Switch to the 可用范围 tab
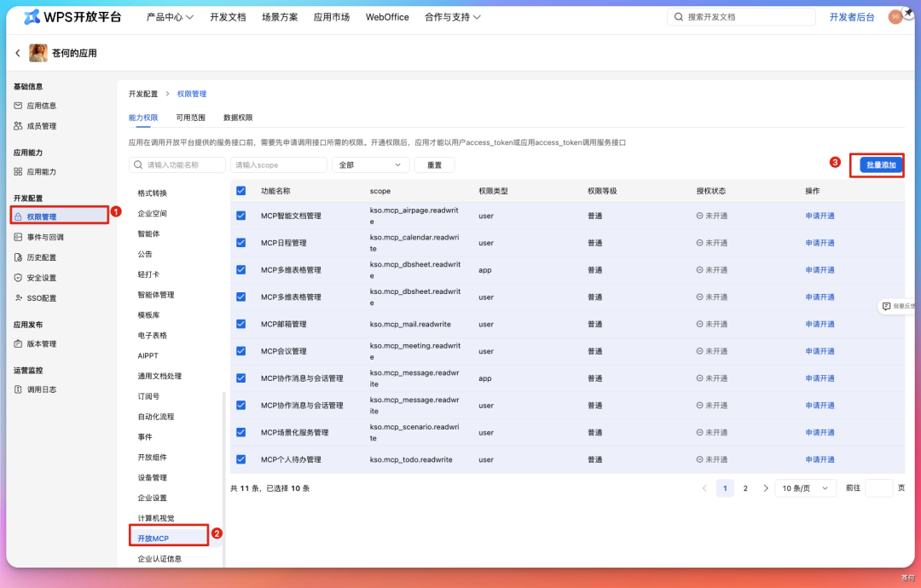The height and width of the screenshot is (588, 921). [191, 118]
